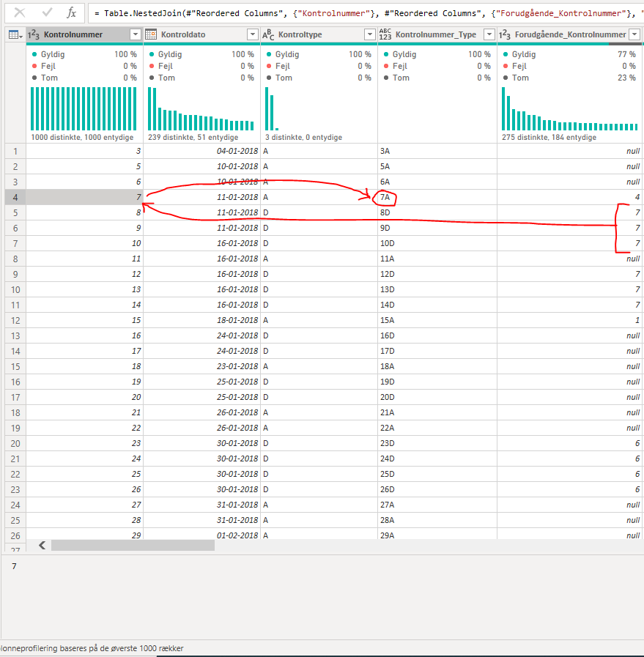This screenshot has height=657, width=644.
Task: Open filter dropdown for Kontroldato column
Action: coord(253,34)
